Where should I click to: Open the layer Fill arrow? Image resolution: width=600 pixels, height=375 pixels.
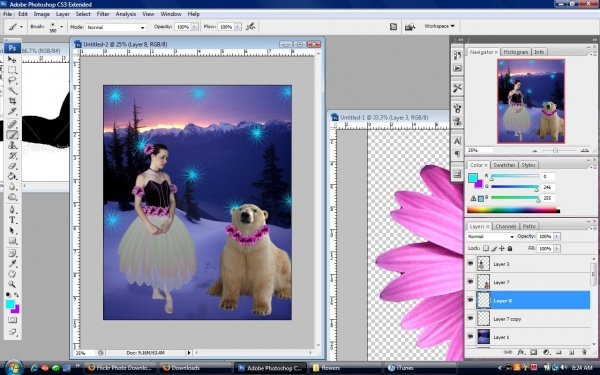pos(557,248)
